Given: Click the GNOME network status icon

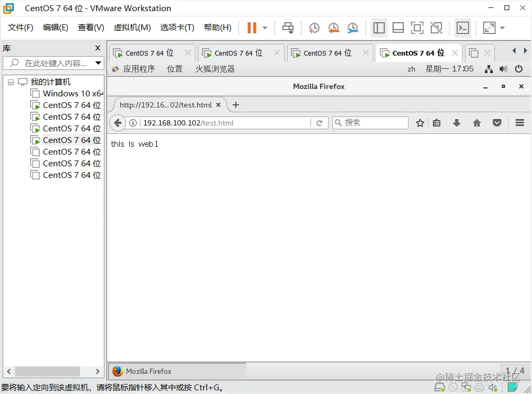Looking at the screenshot, I should pyautogui.click(x=489, y=69).
